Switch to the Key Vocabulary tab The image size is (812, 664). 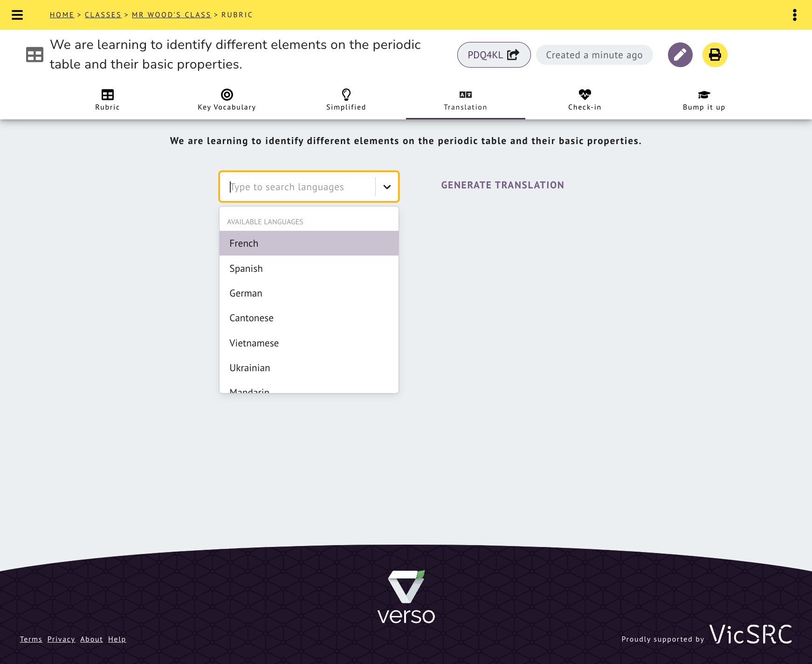click(227, 100)
